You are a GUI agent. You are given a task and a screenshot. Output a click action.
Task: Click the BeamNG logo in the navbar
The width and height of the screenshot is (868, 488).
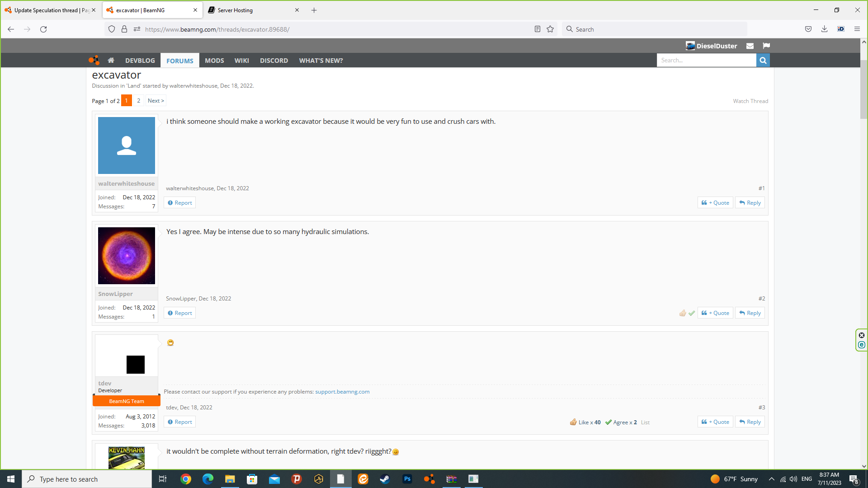[x=94, y=60]
